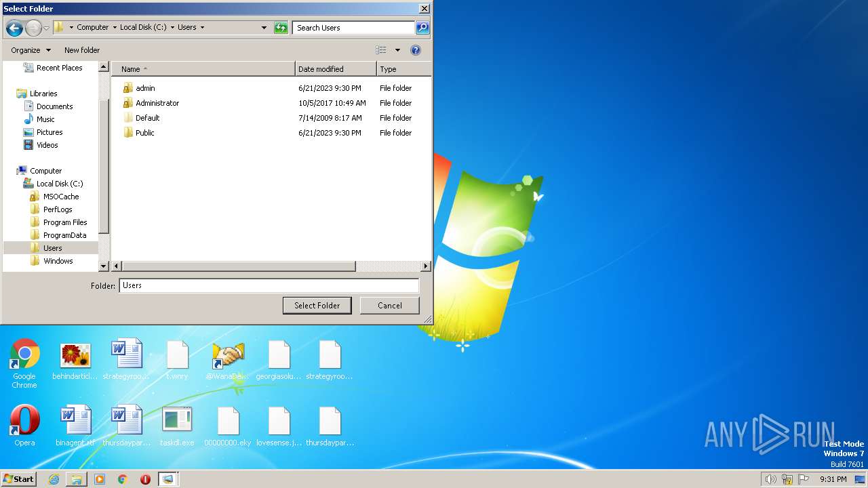Select georgiasolu... file on desktop
The height and width of the screenshot is (488, 868).
coord(279,360)
